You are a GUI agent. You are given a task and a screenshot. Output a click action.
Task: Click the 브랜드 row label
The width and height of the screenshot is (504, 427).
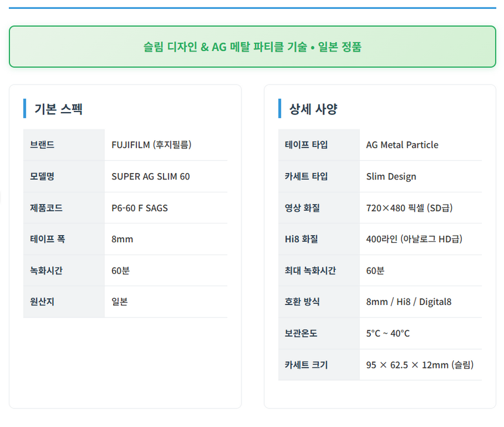[42, 145]
